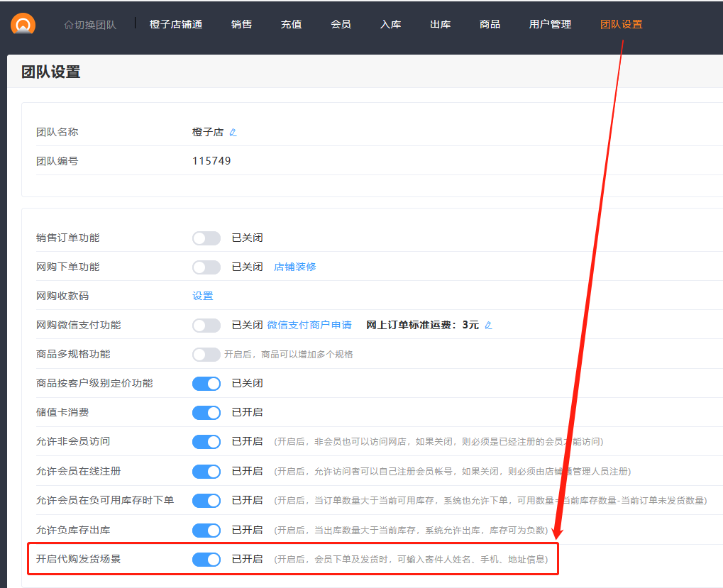Click the orange app logo icon
Screen dimensions: 723x588
23,24
